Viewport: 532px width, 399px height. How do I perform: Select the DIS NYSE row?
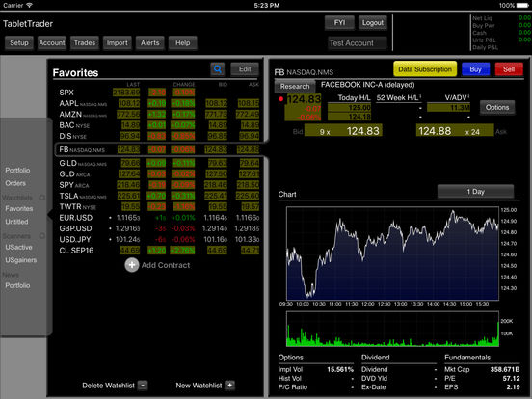tap(159, 136)
